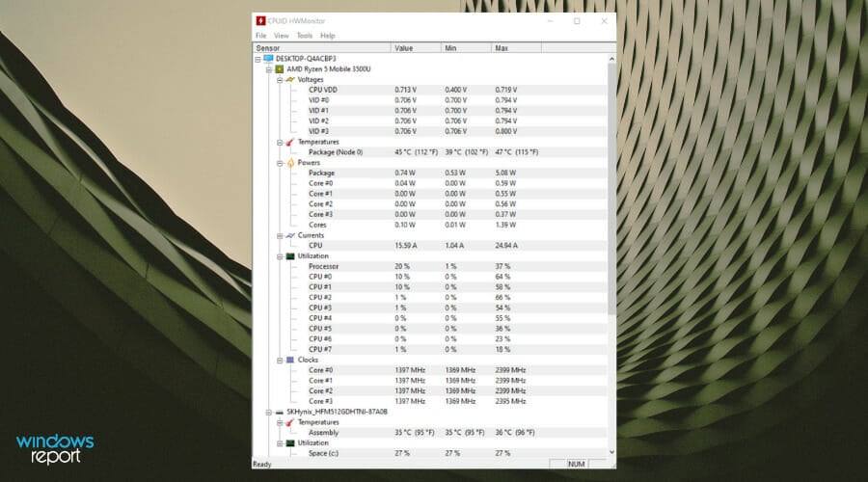Maximize the HWMonitor window

click(x=577, y=21)
